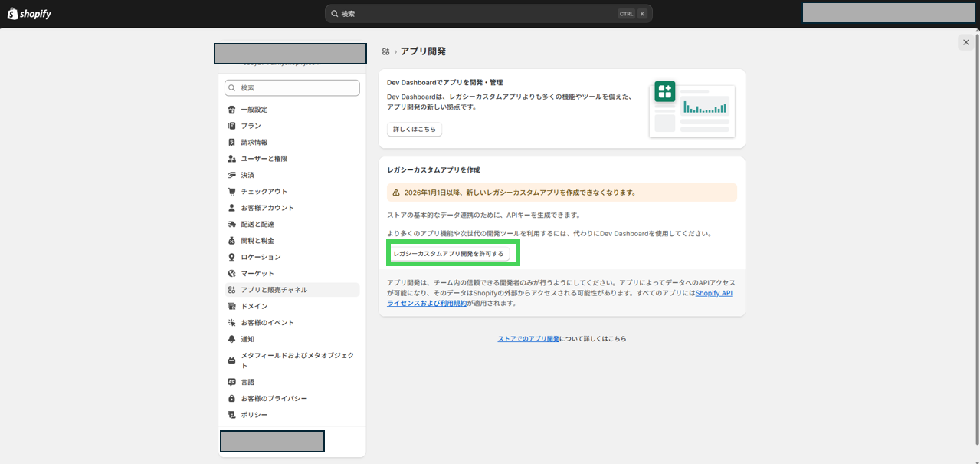
Task: Open ユーザーと権限 settings
Action: click(x=264, y=159)
